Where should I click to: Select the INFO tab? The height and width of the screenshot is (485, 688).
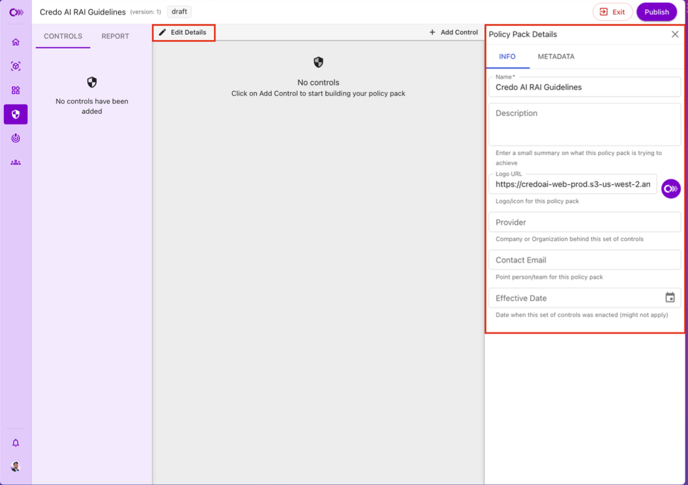(x=507, y=57)
